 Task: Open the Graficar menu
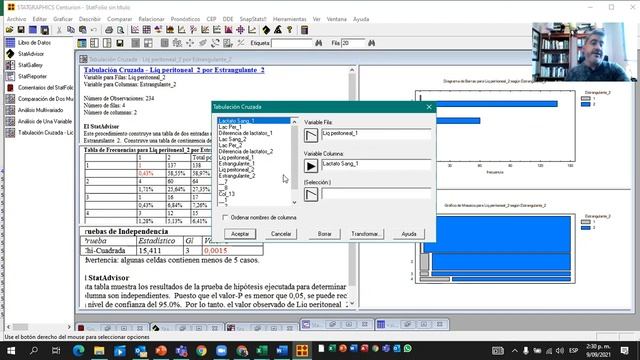tap(62, 19)
